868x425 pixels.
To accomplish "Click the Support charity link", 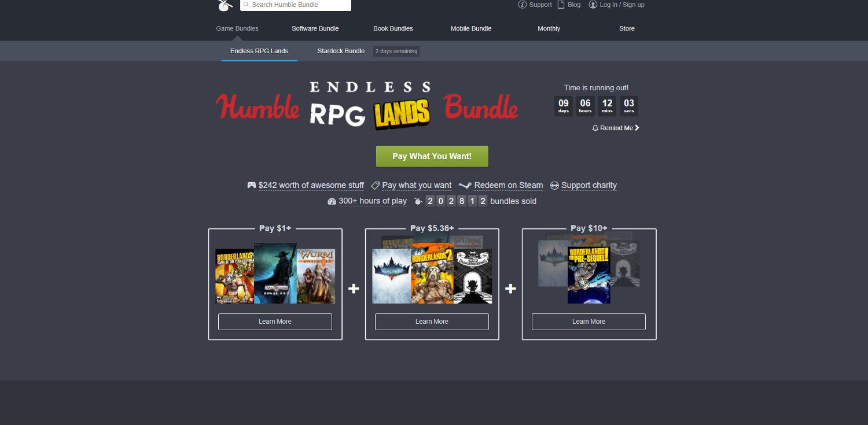I will coord(589,185).
